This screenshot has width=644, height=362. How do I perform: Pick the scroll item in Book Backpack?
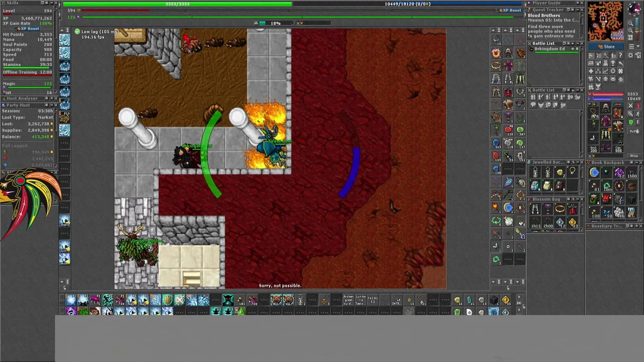pyautogui.click(x=631, y=212)
